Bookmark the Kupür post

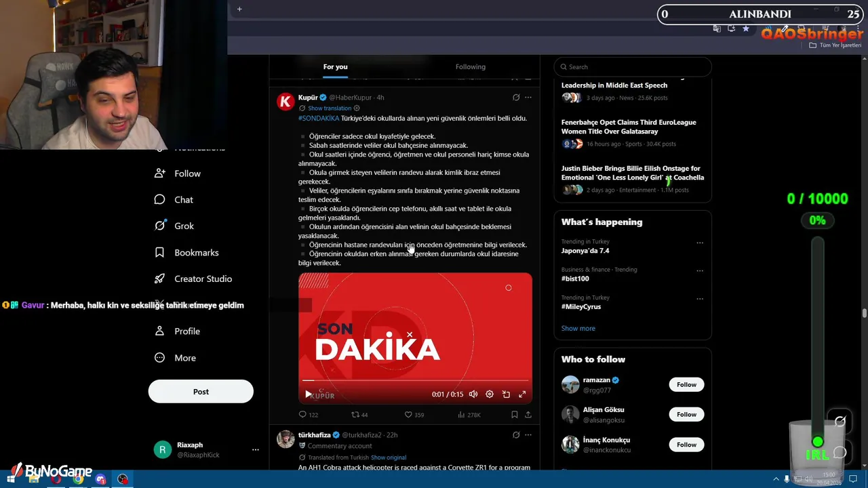pos(515,415)
